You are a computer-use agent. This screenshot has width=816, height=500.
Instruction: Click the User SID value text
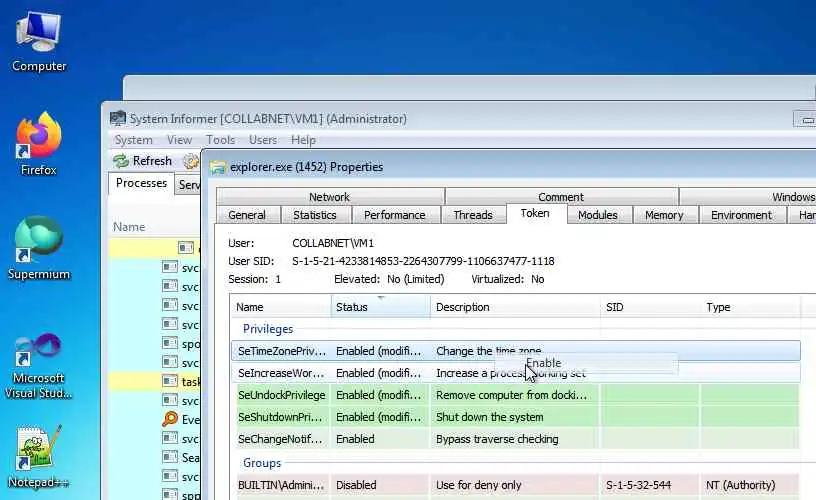pyautogui.click(x=423, y=261)
